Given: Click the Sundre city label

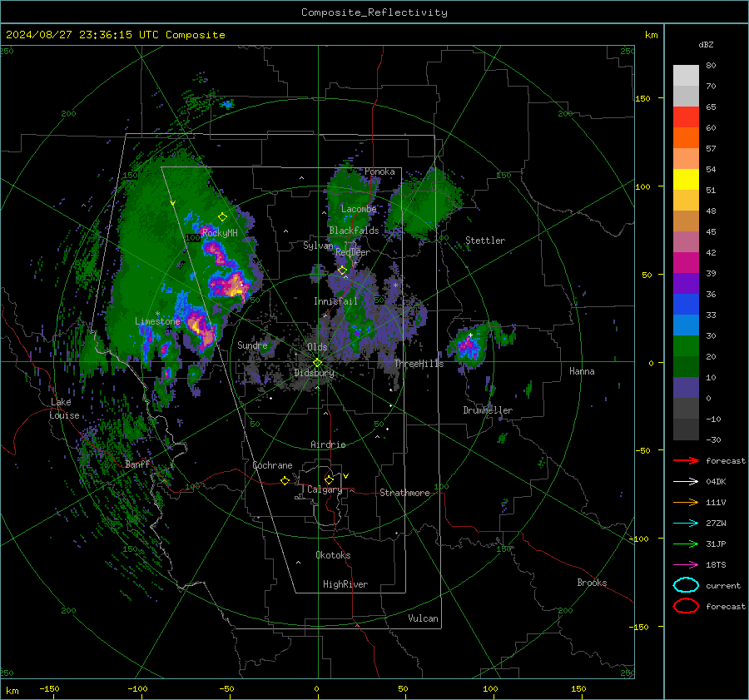Looking at the screenshot, I should 252,345.
